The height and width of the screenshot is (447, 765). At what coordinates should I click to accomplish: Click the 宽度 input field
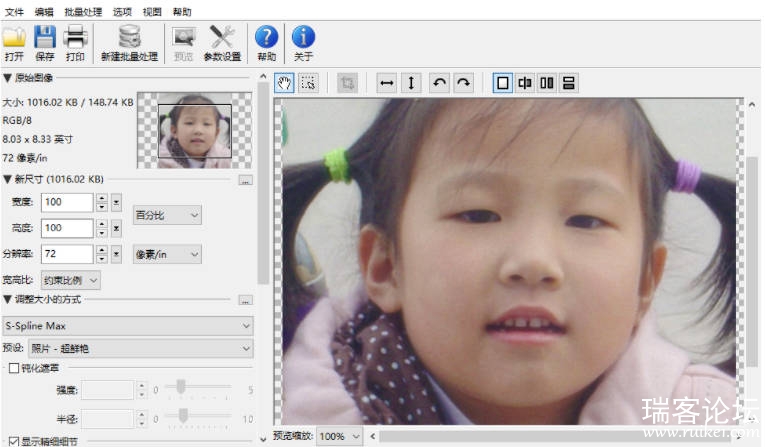pos(67,202)
